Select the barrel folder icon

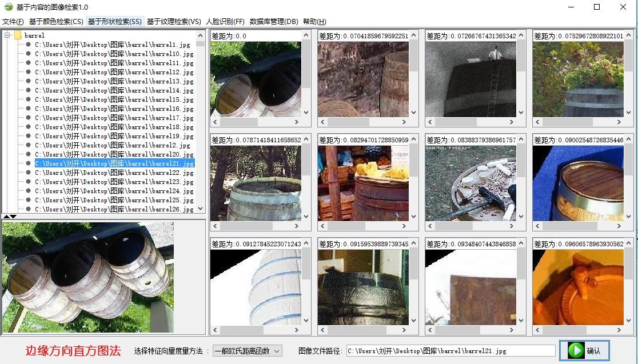point(18,35)
